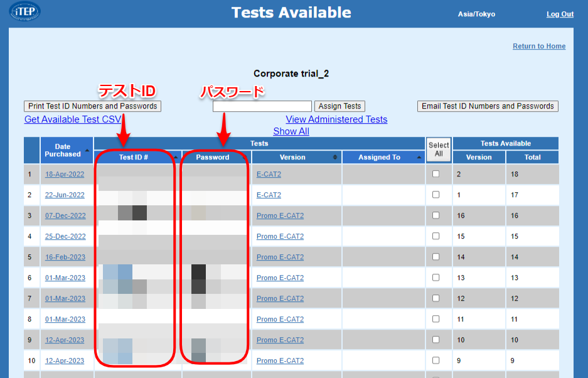
Task: Sort by Assigned To column
Action: [383, 157]
